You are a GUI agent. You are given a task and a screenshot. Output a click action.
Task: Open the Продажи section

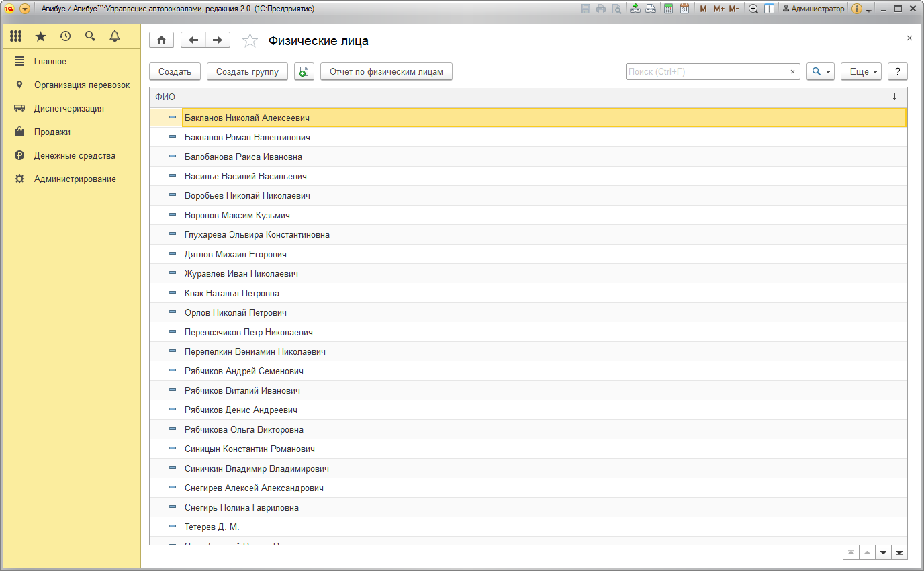[x=52, y=132]
